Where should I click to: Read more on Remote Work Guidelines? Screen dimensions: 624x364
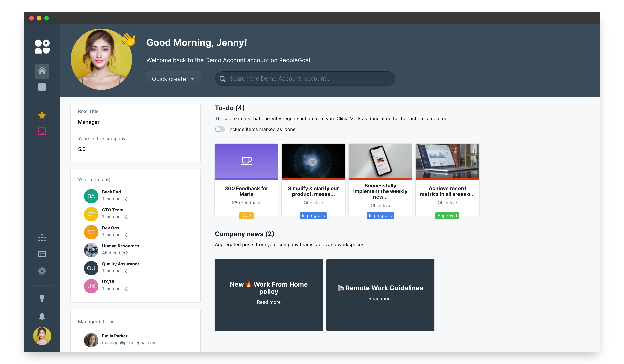pyautogui.click(x=380, y=299)
